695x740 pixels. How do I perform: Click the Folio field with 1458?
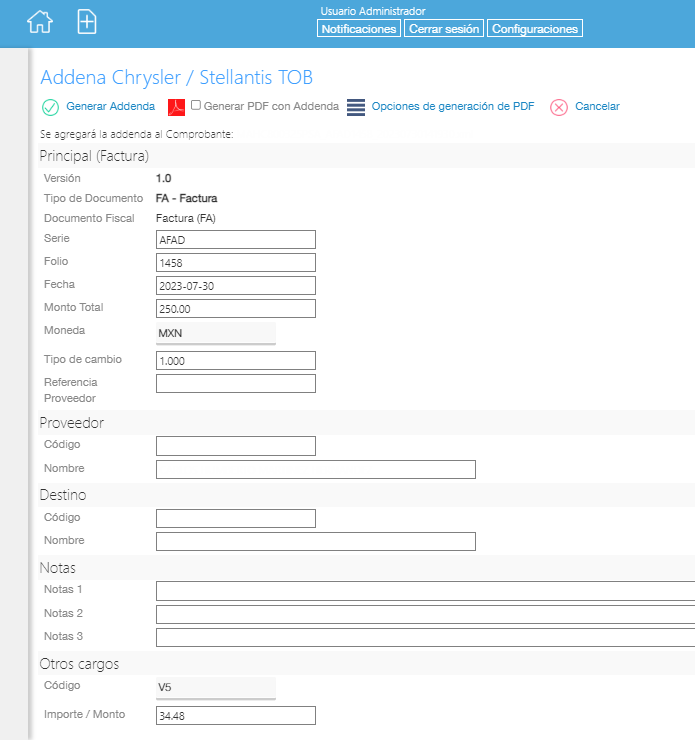click(x=236, y=262)
